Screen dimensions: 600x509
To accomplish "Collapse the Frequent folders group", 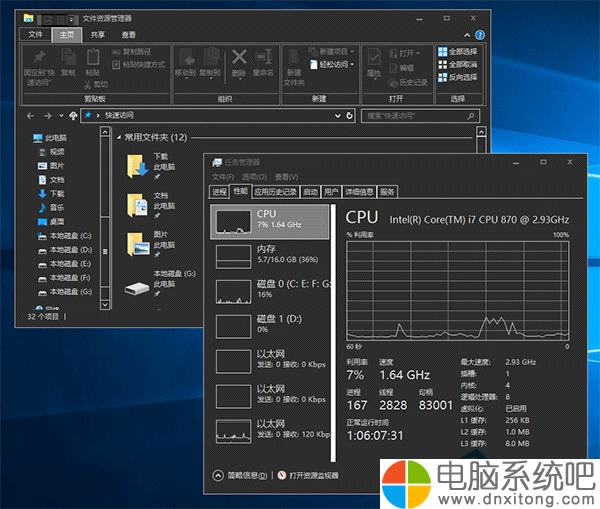I will (119, 137).
